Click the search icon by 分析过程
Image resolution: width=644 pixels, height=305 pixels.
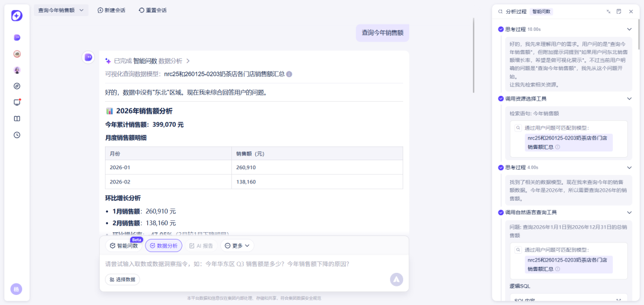click(x=500, y=11)
